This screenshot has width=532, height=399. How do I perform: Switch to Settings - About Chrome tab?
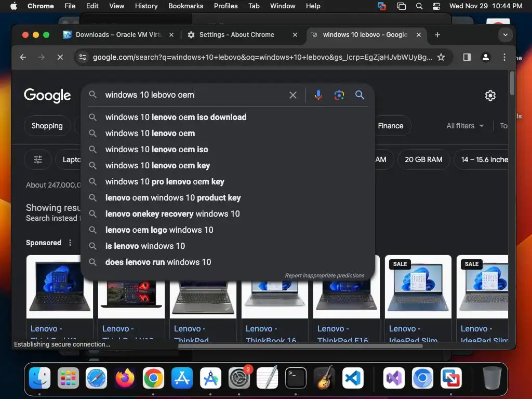[236, 35]
